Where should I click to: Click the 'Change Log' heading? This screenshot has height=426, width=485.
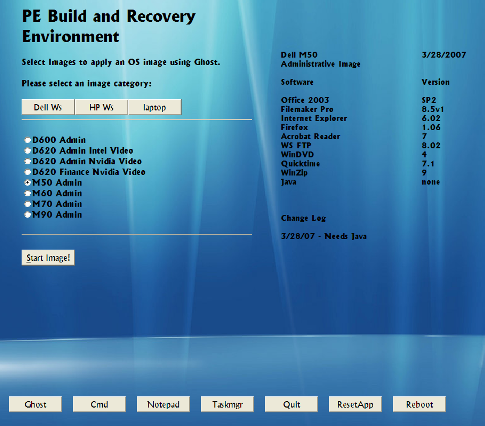[303, 218]
